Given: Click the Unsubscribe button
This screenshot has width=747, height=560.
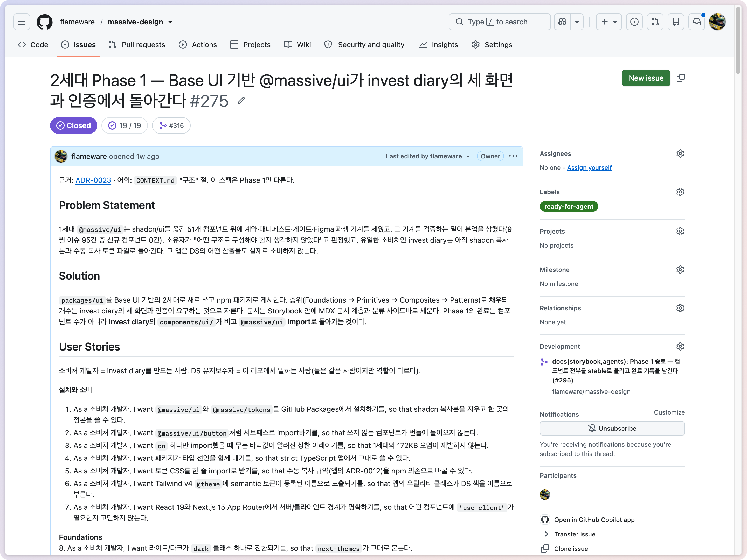Looking at the screenshot, I should [x=612, y=428].
